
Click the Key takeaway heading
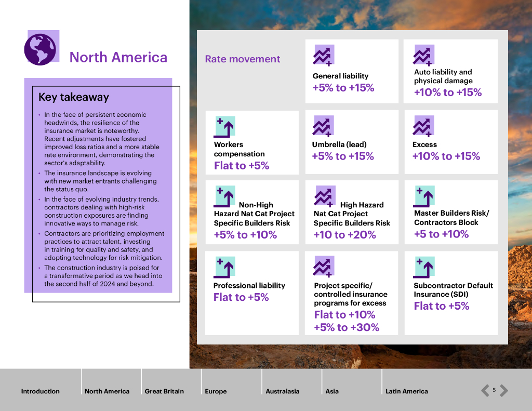74,97
